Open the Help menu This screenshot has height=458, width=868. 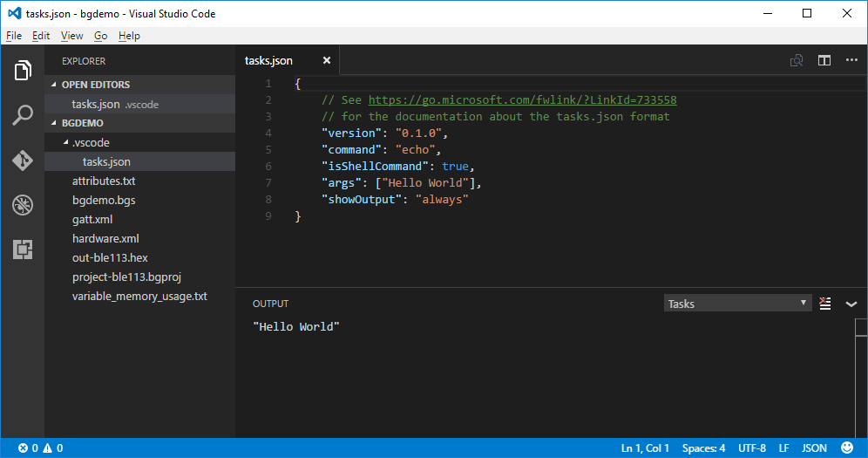click(x=129, y=36)
